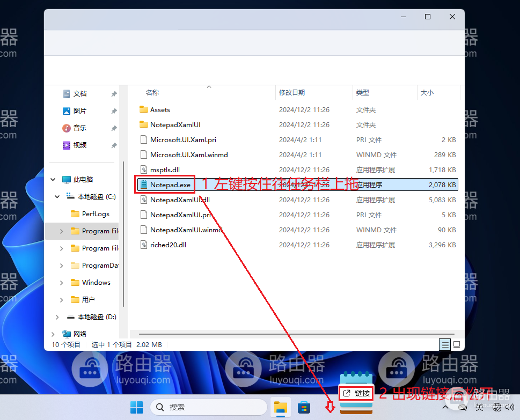Image resolution: width=520 pixels, height=420 pixels.
Task: Click the WINMD 文件 type of NotepadXamlUI.winmd
Action: tap(376, 230)
